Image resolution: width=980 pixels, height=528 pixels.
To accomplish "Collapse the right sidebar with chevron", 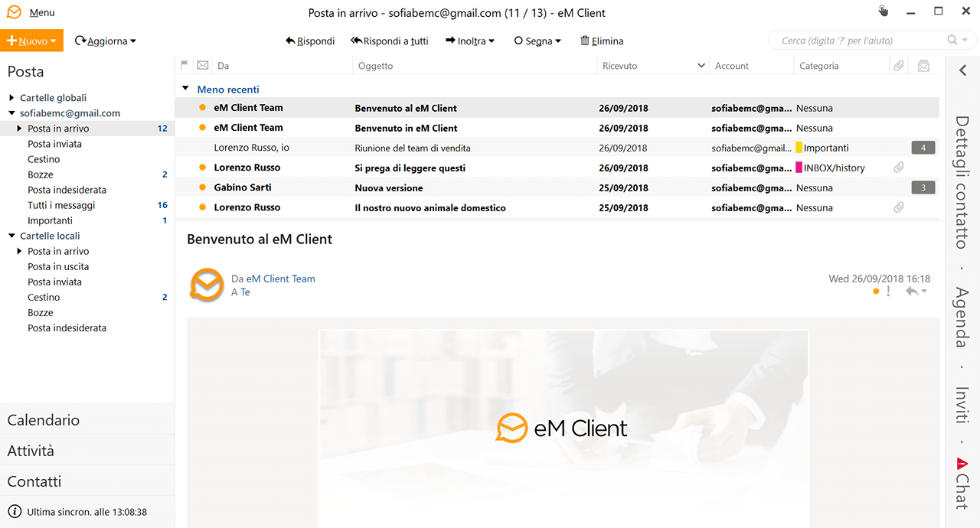I will (x=962, y=70).
